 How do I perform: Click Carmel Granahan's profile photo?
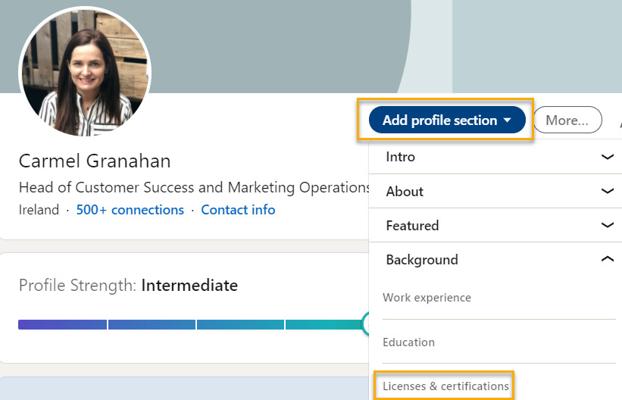click(85, 73)
